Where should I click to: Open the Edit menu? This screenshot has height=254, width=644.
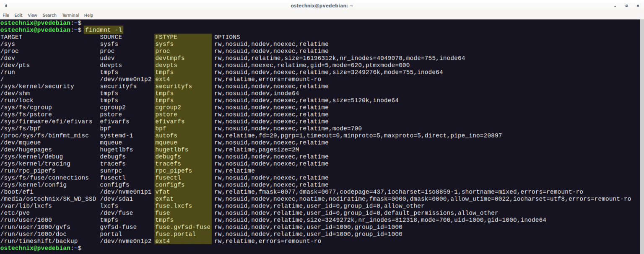tap(18, 15)
